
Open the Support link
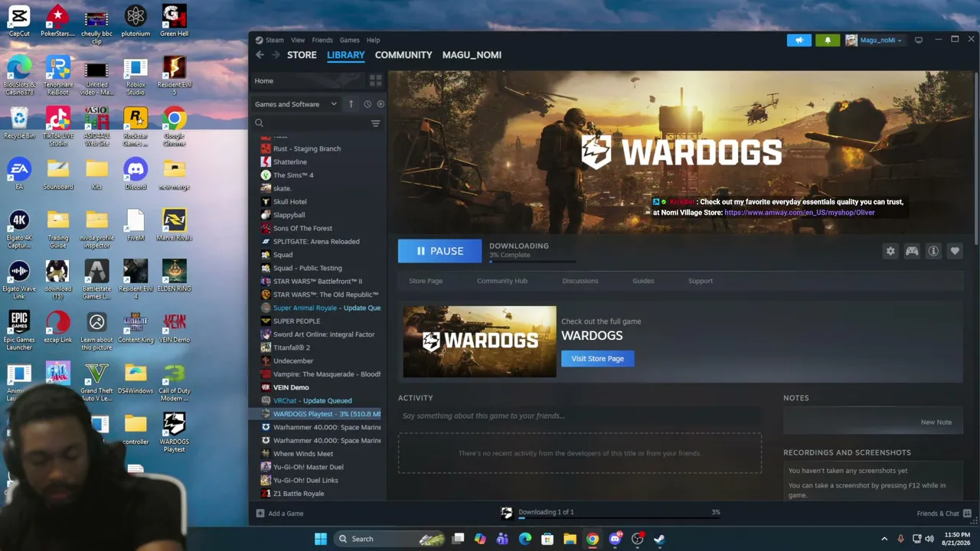click(x=701, y=281)
